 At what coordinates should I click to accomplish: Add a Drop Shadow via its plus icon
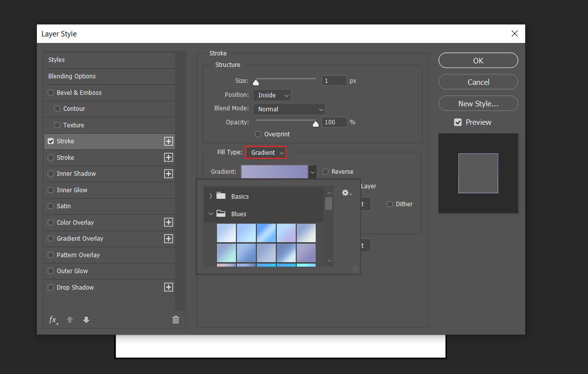169,287
